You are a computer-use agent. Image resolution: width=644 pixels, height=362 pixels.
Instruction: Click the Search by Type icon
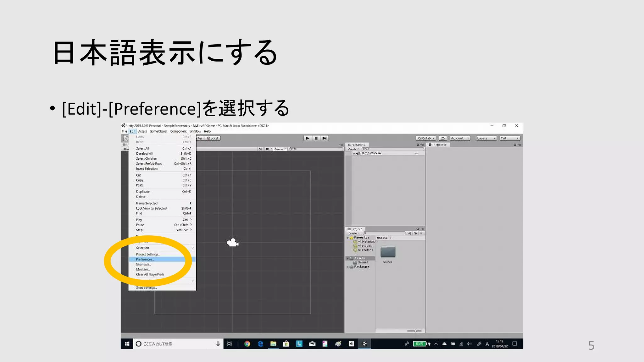pos(410,233)
